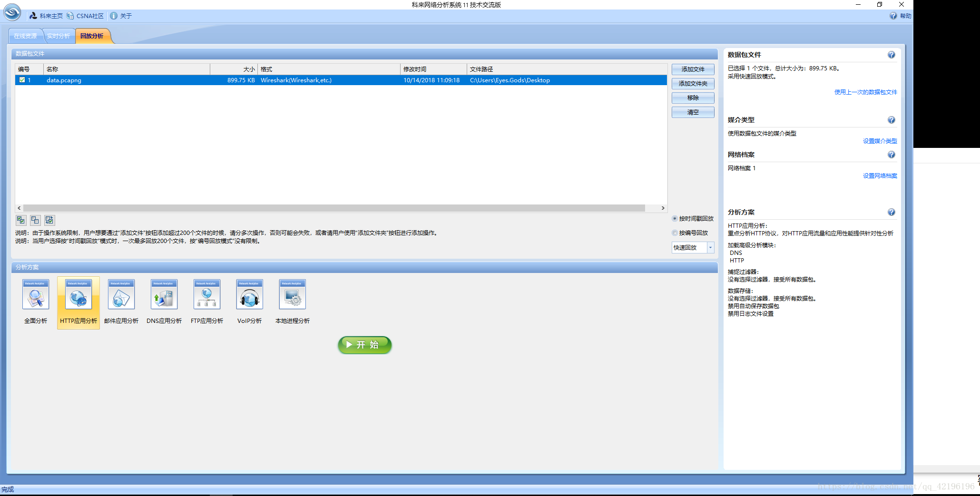
Task: Click the 移除 button
Action: point(693,98)
